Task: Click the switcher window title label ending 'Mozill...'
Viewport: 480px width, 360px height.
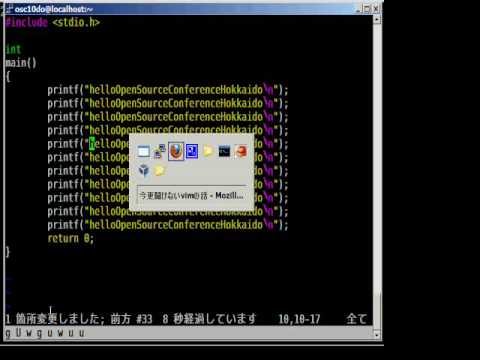Action: click(x=191, y=195)
